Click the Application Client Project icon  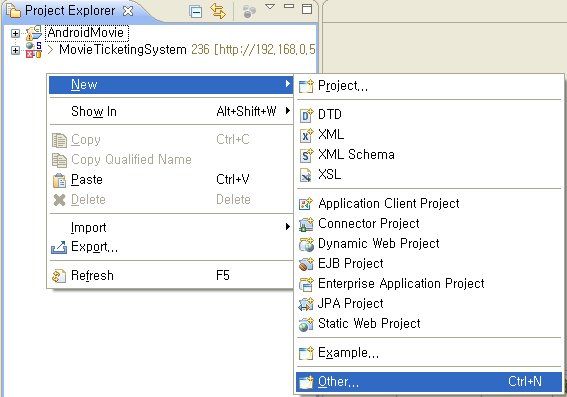coord(306,204)
